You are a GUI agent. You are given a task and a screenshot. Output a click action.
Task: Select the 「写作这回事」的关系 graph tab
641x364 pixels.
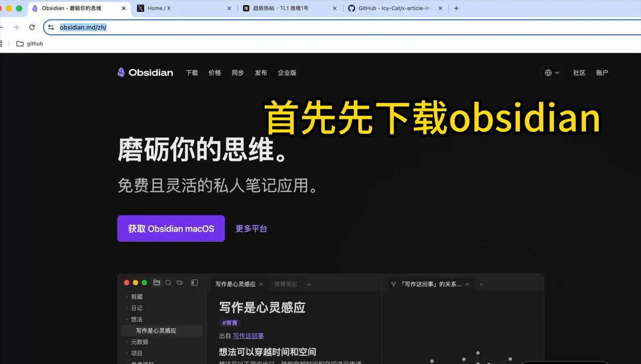[431, 284]
